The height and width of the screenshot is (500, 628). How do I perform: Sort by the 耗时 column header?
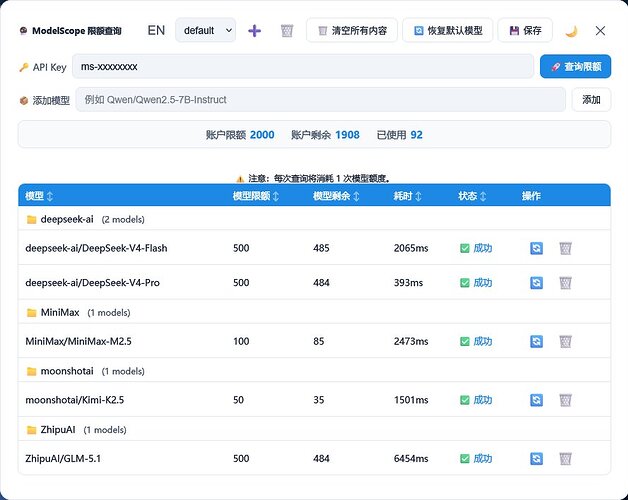coord(407,196)
